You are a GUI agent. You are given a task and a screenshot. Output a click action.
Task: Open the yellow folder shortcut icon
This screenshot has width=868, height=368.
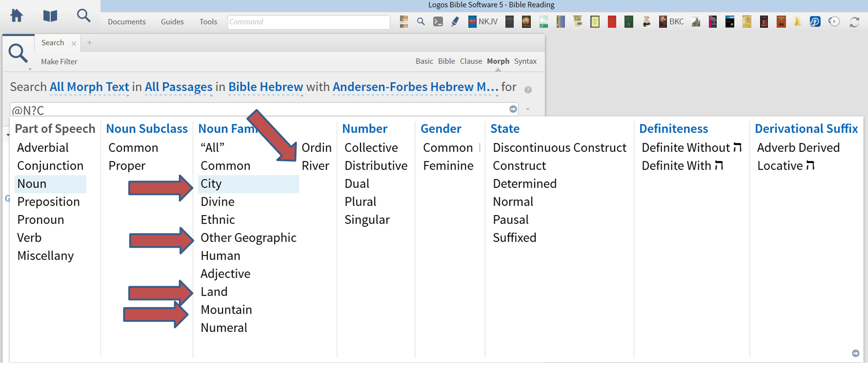[797, 22]
